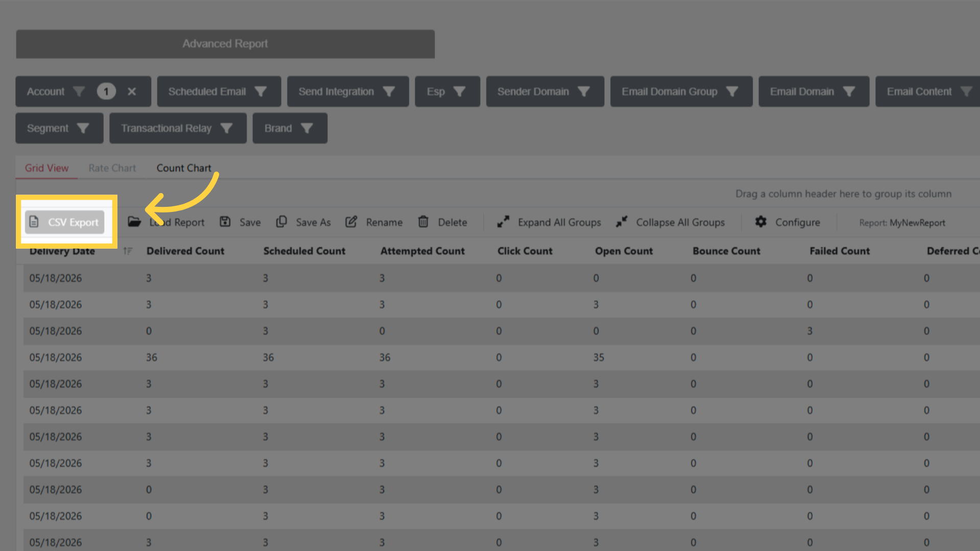Switch to the Rate Chart tab
980x551 pixels.
click(112, 168)
